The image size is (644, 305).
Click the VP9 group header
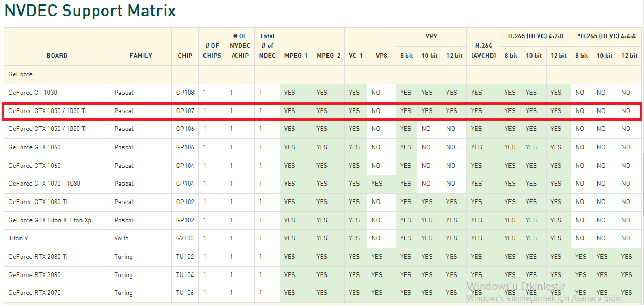431,36
